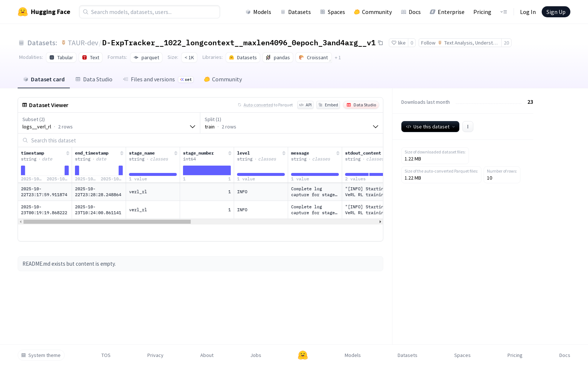Open Enterprise in the top navigation
This screenshot has width=588, height=368.
pos(447,12)
